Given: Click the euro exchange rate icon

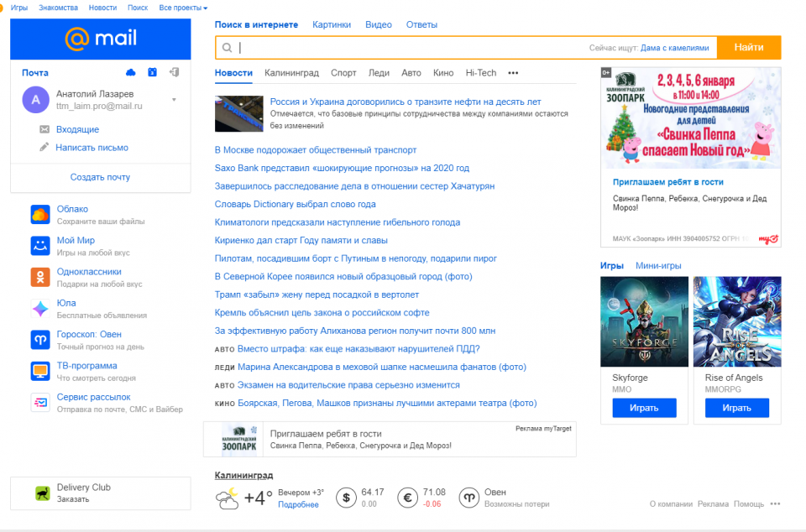Looking at the screenshot, I should (x=408, y=498).
